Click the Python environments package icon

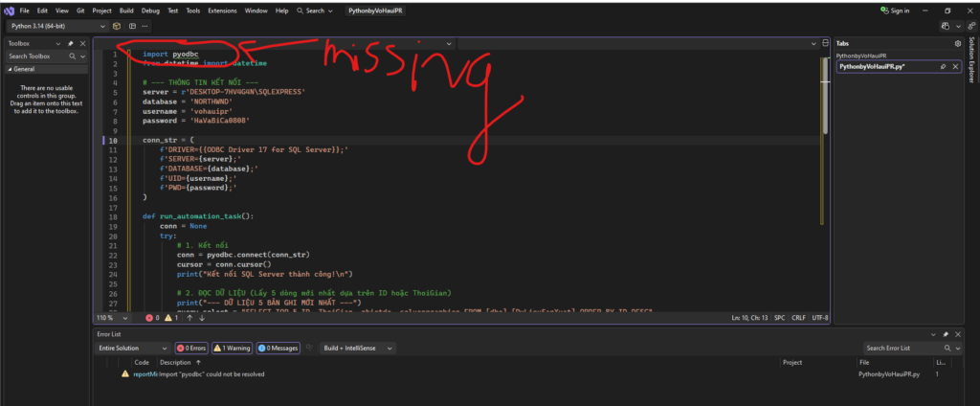click(x=117, y=26)
